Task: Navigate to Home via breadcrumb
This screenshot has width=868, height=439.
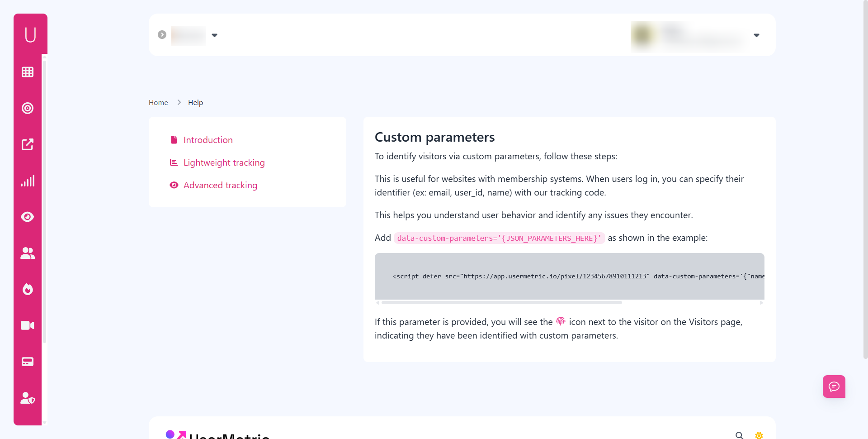Action: click(158, 102)
